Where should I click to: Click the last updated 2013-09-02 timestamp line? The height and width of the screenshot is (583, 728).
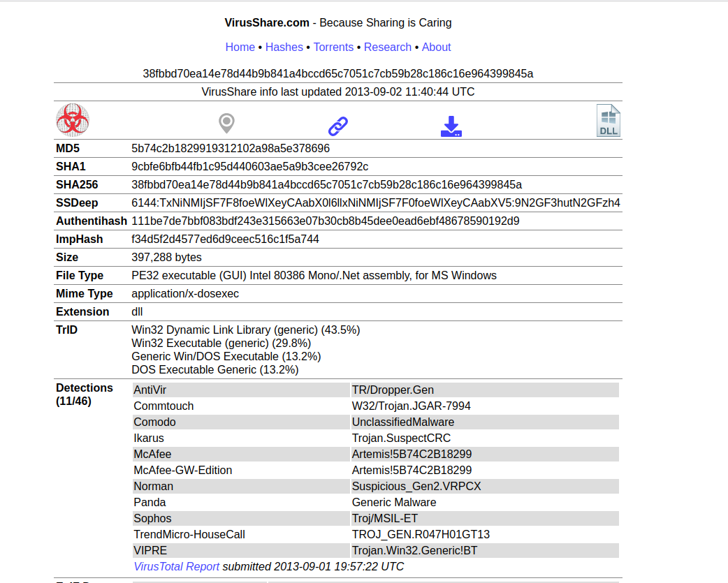[338, 92]
